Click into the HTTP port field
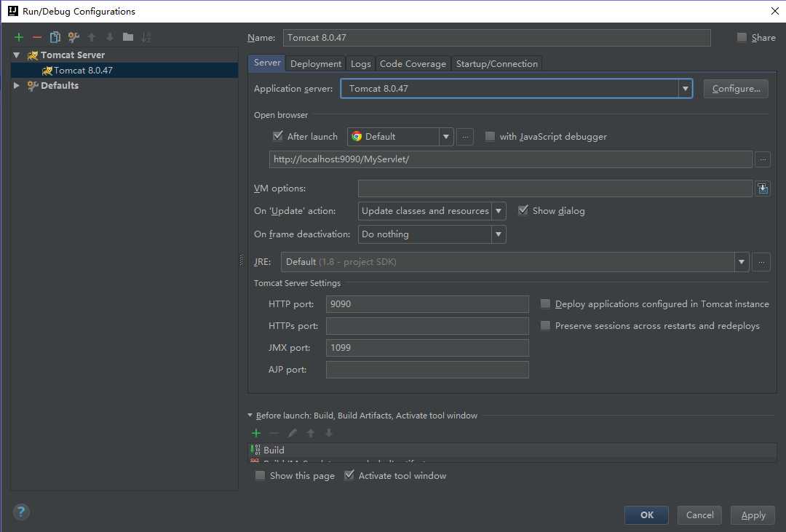 point(427,304)
